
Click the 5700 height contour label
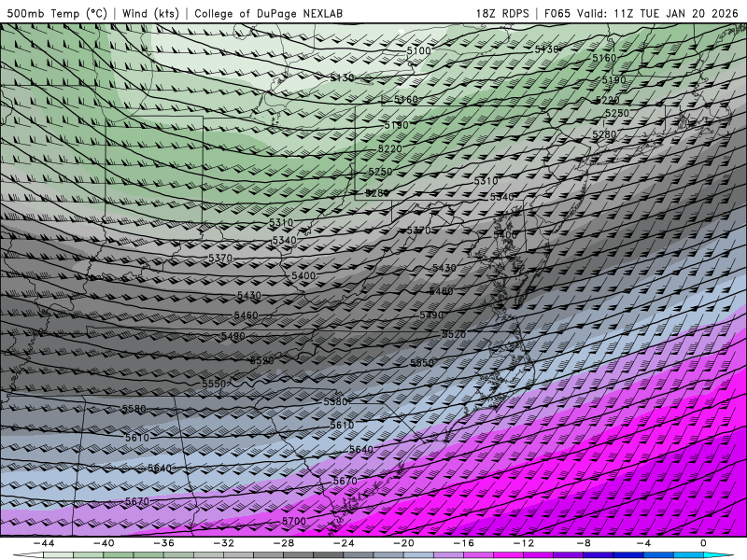(294, 521)
